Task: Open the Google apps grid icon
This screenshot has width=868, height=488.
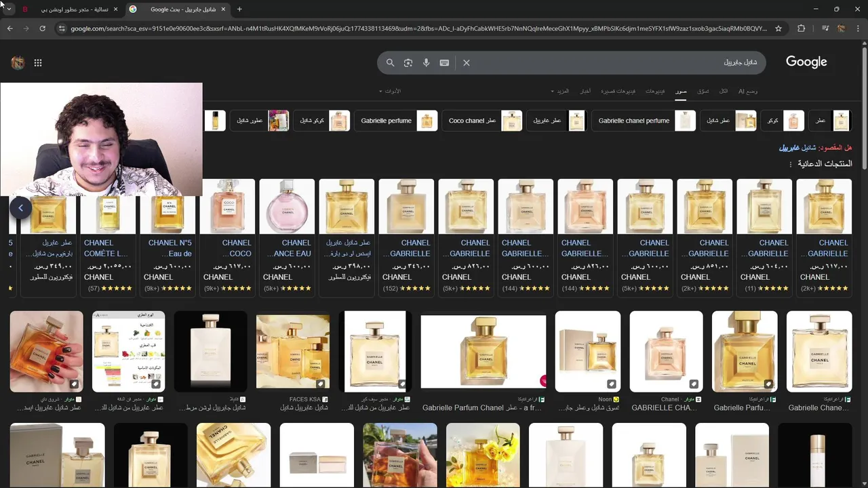Action: (38, 63)
